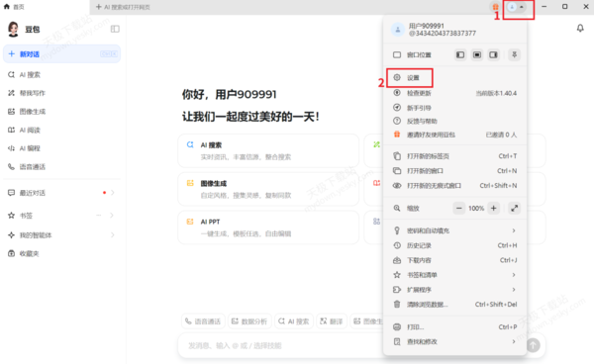Expand 最近对话 chevron in sidebar
Image resolution: width=594 pixels, height=364 pixels.
(x=113, y=193)
